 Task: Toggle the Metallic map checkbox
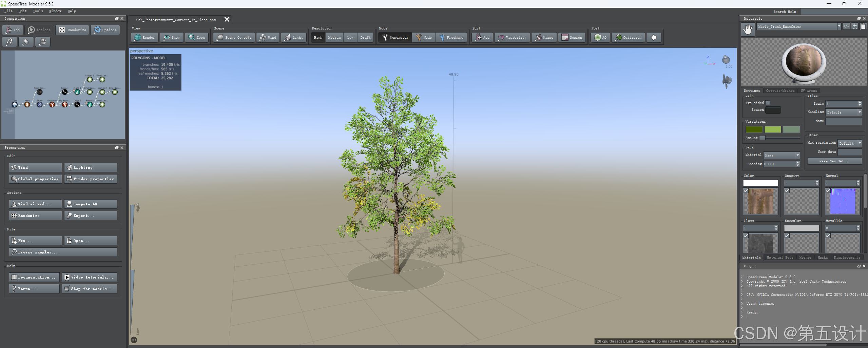[x=828, y=236]
